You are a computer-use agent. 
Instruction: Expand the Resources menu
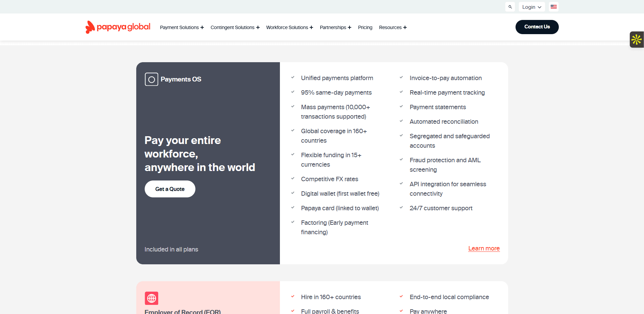tap(393, 27)
